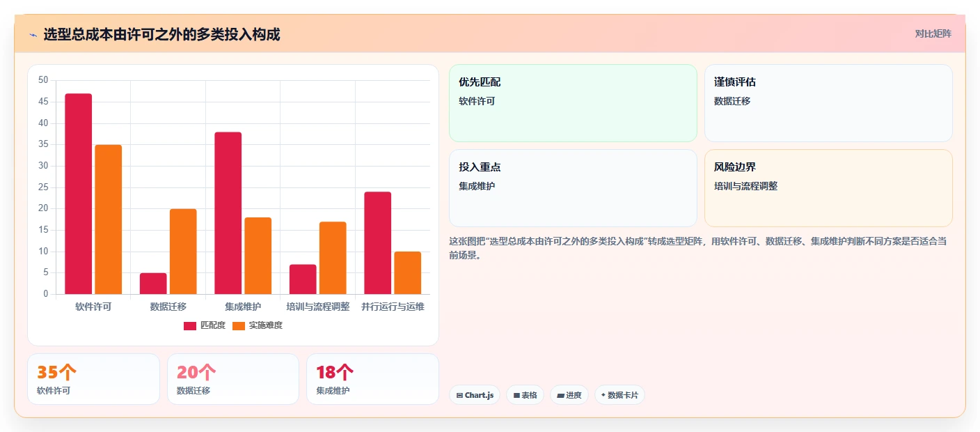Click the 培训与流程调整 x-axis label
The image size is (980, 432).
point(318,307)
